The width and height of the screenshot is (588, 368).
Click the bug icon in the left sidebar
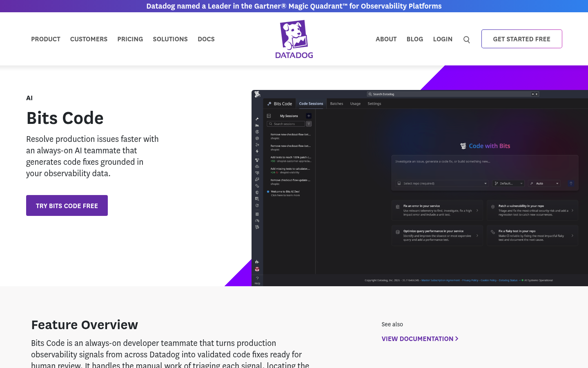click(257, 214)
